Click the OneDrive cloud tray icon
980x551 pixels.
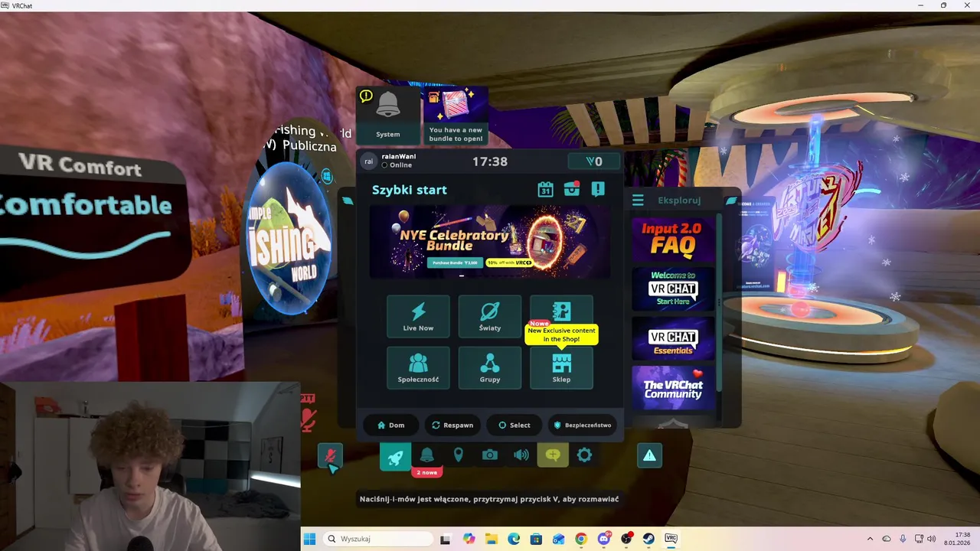point(887,539)
